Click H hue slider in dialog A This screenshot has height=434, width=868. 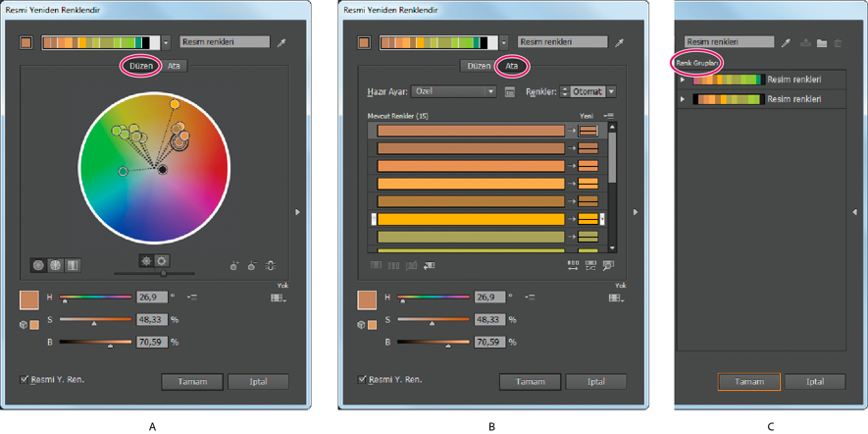click(x=95, y=298)
